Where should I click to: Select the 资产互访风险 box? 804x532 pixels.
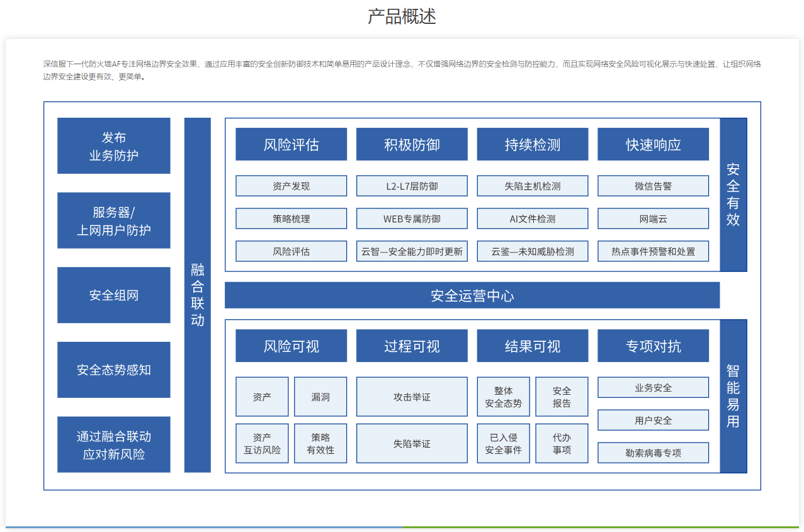262,443
